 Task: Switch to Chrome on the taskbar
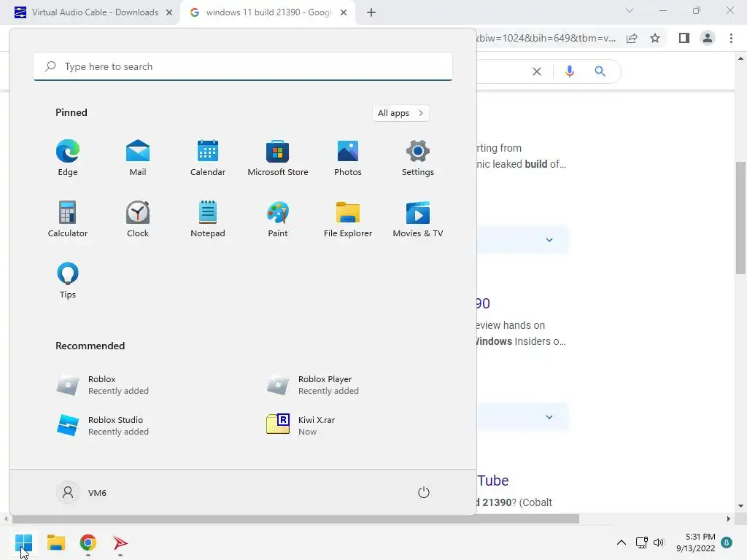coord(88,542)
